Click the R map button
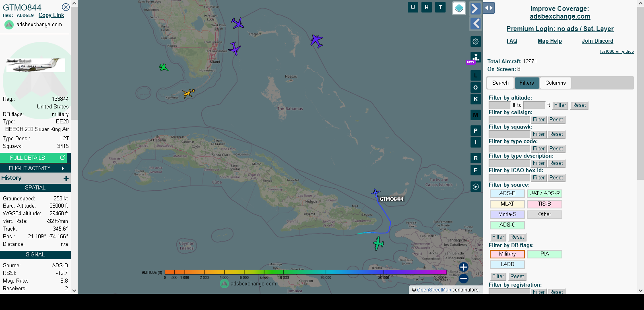644x310 pixels. [x=476, y=158]
